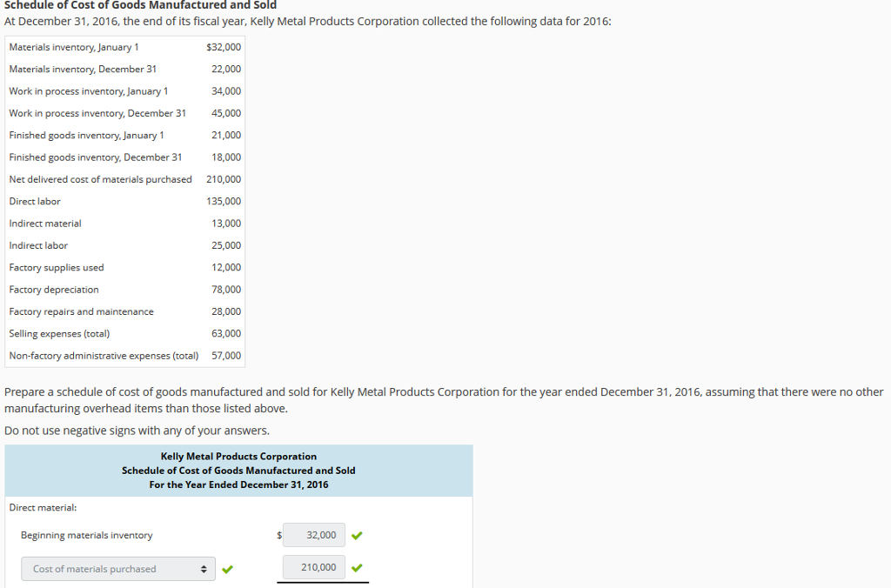Click the 28,000 value
The width and height of the screenshot is (891, 588).
coord(226,312)
